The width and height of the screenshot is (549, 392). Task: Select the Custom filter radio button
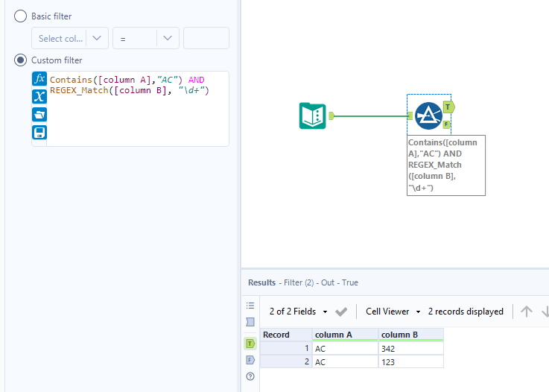tap(20, 60)
